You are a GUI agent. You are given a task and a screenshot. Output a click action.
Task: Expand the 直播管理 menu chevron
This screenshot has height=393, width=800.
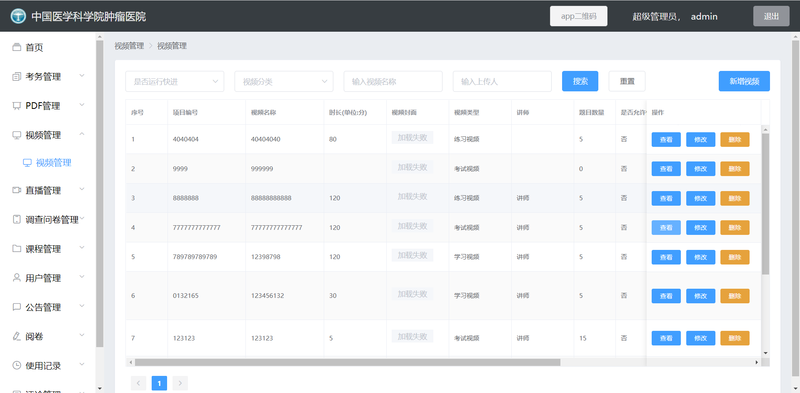point(82,190)
